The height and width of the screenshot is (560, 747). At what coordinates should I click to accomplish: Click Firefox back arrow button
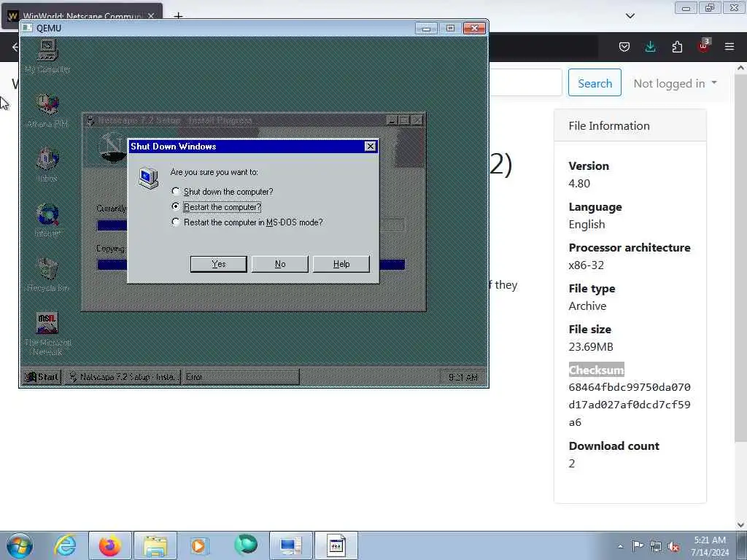(x=15, y=47)
